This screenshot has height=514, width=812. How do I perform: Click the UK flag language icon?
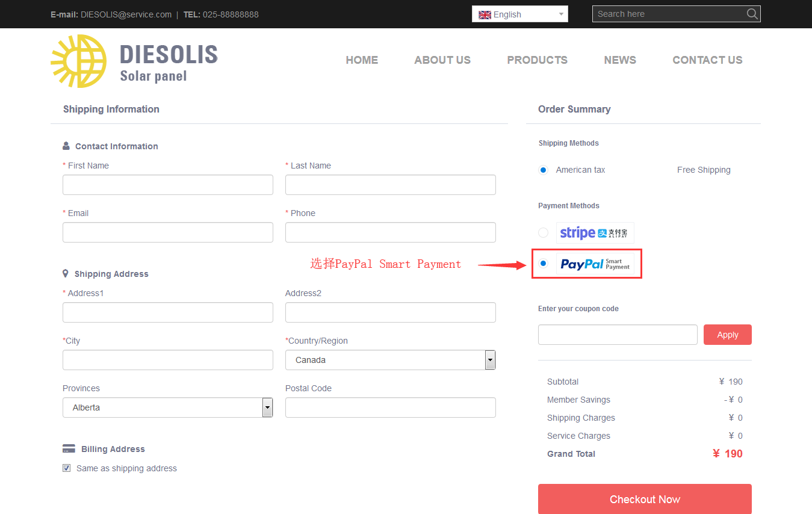click(485, 14)
